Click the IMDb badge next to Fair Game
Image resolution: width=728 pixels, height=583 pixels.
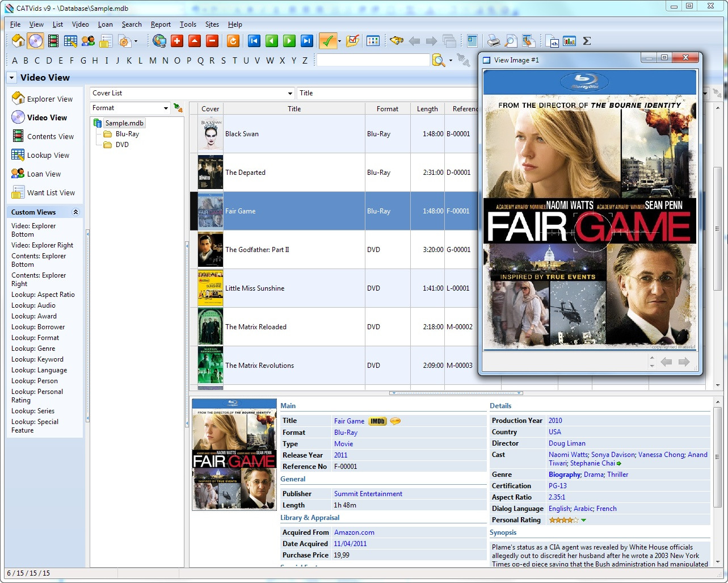click(x=377, y=421)
